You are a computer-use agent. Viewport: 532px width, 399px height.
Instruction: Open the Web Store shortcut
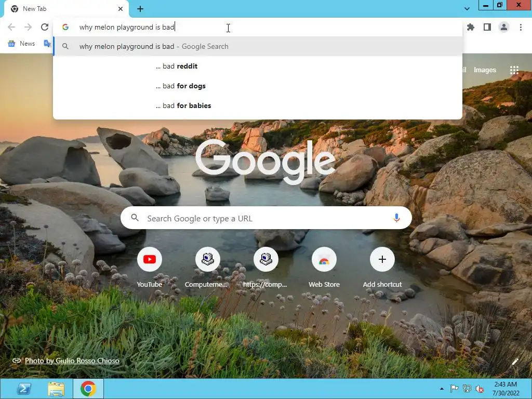point(324,268)
